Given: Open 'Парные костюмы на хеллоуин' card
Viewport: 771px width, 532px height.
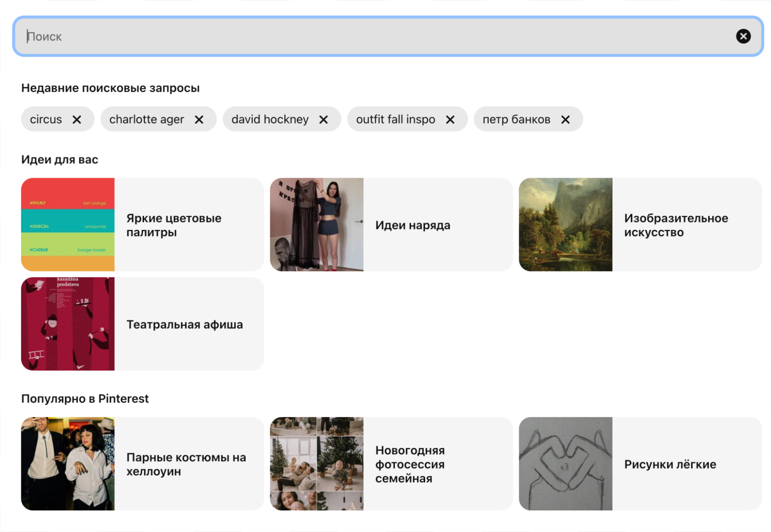Looking at the screenshot, I should pyautogui.click(x=142, y=464).
